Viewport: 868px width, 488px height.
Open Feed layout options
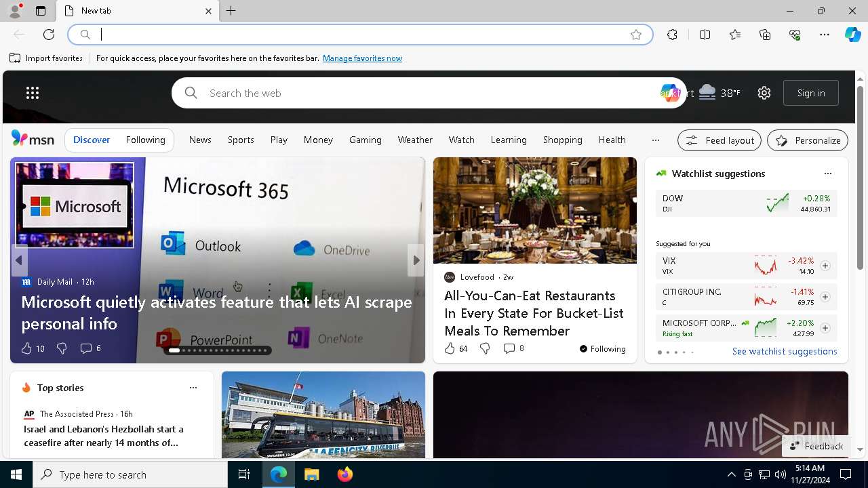pyautogui.click(x=719, y=140)
